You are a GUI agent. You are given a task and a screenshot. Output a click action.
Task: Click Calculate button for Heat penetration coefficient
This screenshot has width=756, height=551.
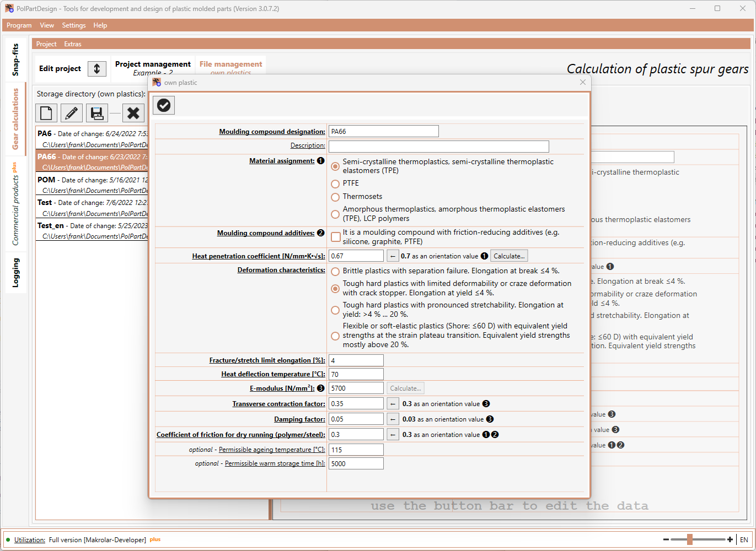coord(509,256)
